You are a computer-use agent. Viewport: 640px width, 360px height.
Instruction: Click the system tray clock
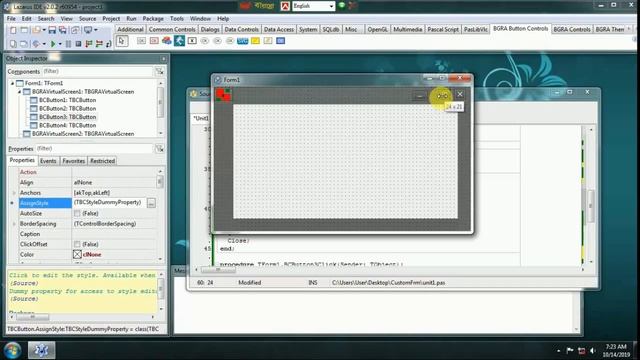[x=616, y=351]
